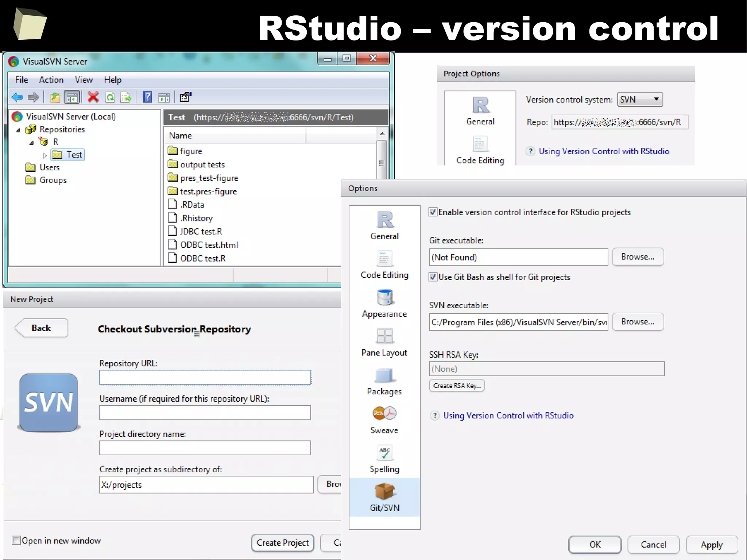Select General in Project Options dialog
Image resolution: width=747 pixels, height=560 pixels.
click(480, 111)
